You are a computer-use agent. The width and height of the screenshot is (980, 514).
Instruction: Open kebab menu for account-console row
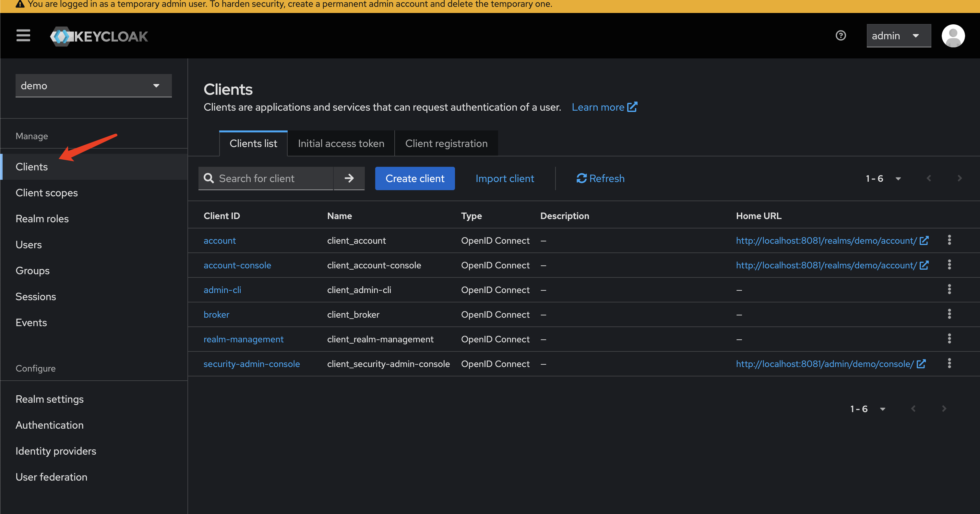tap(949, 265)
